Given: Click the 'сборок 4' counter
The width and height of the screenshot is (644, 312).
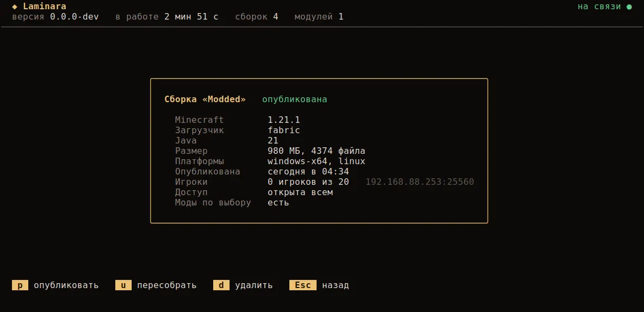Looking at the screenshot, I should click(257, 17).
